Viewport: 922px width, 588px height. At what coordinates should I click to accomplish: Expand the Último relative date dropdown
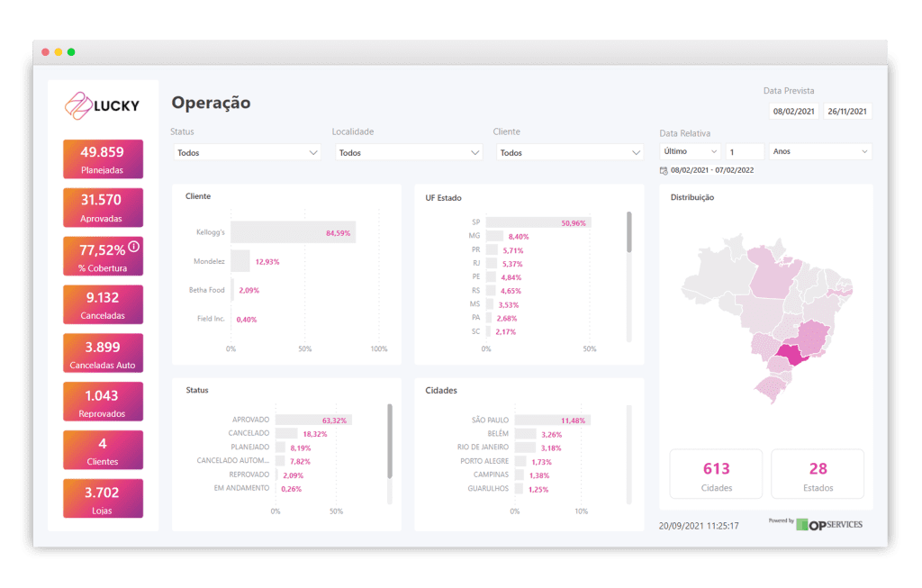(689, 151)
